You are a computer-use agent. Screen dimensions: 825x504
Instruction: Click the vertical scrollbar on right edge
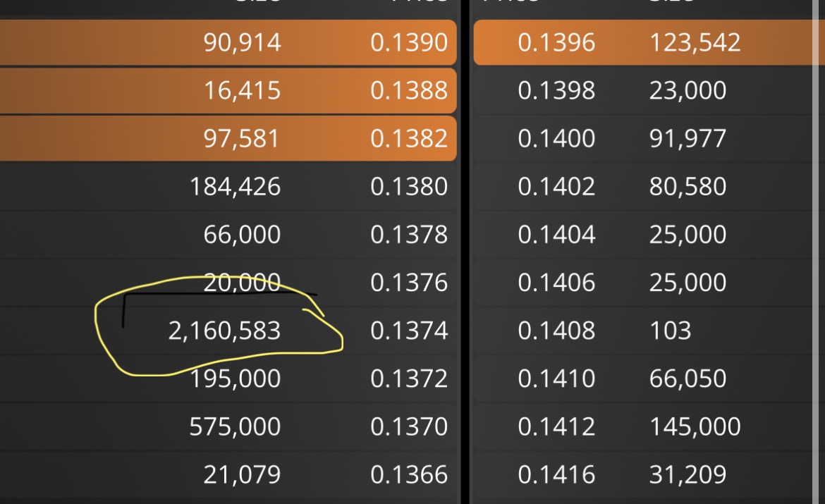pyautogui.click(x=818, y=252)
